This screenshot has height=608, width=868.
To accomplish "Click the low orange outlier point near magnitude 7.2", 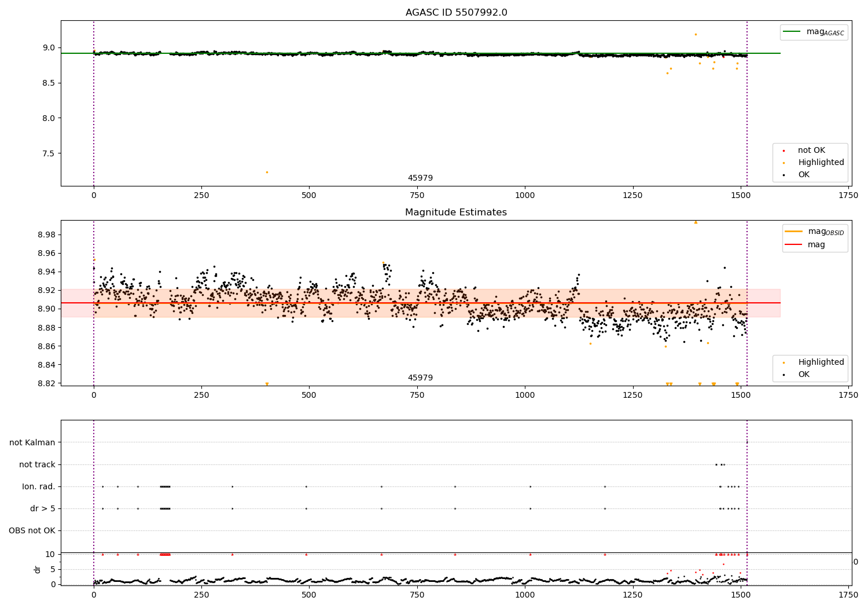I will 267,172.
